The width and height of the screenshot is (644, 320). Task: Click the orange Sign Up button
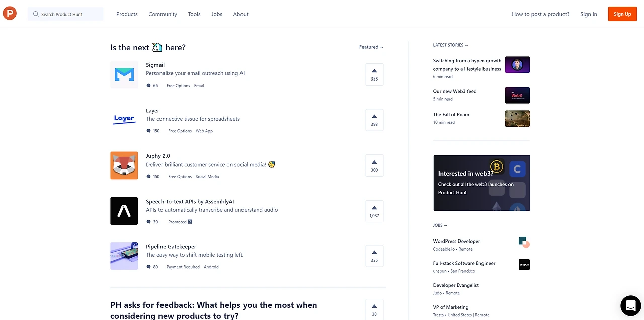point(622,14)
